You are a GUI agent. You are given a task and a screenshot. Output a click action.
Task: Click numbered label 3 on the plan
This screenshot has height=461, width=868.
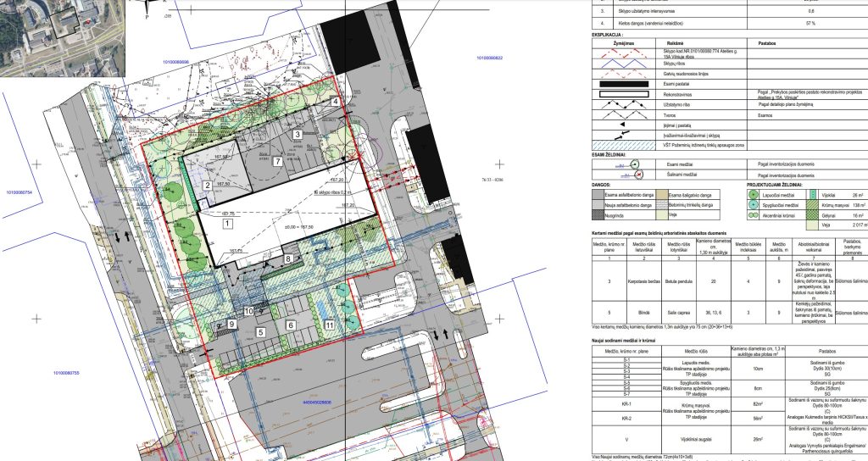298,134
